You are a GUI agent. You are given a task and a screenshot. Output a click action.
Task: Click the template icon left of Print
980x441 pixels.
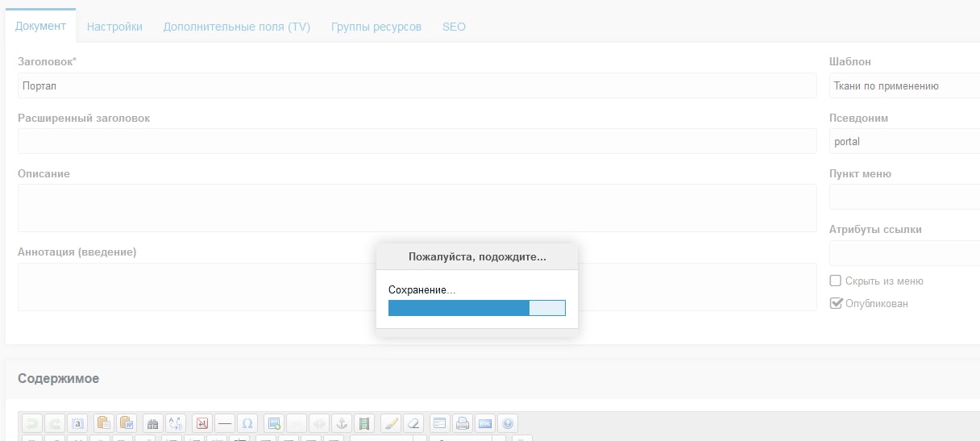[x=439, y=423]
